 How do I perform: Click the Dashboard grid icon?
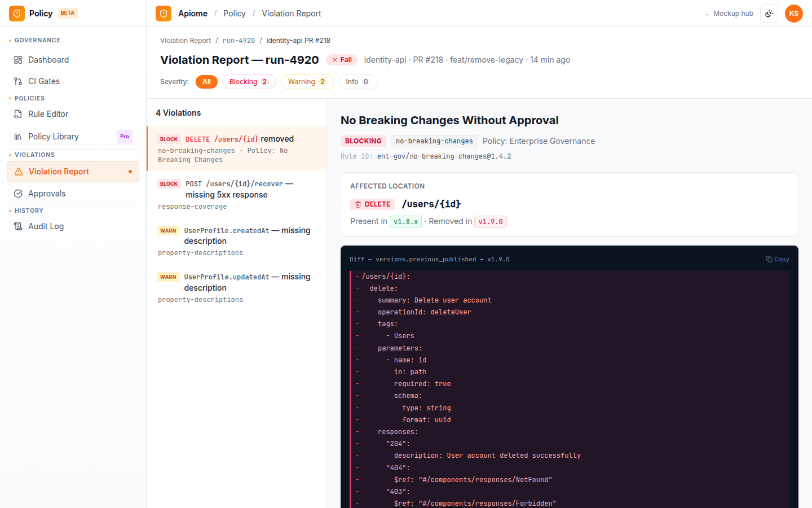tap(18, 60)
